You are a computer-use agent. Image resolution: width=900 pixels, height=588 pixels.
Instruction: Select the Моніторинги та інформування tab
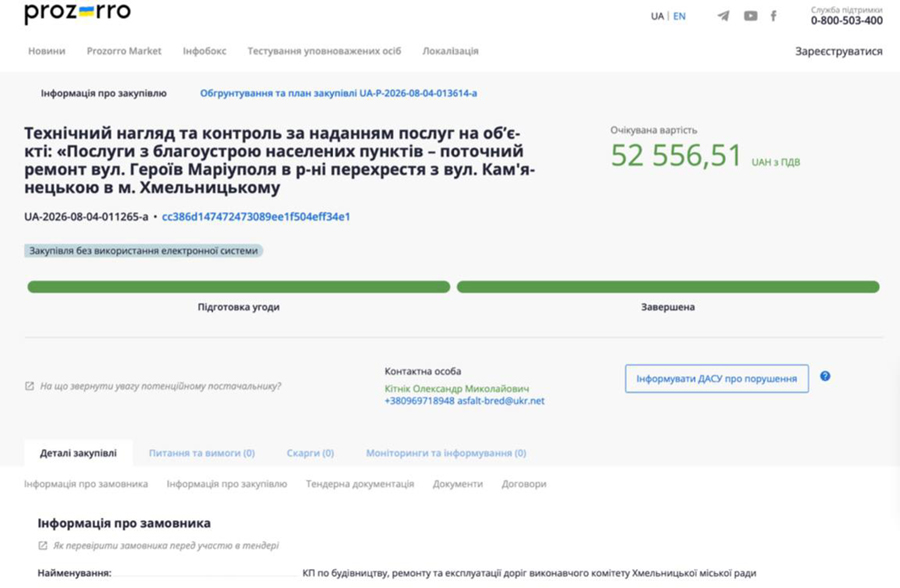446,453
